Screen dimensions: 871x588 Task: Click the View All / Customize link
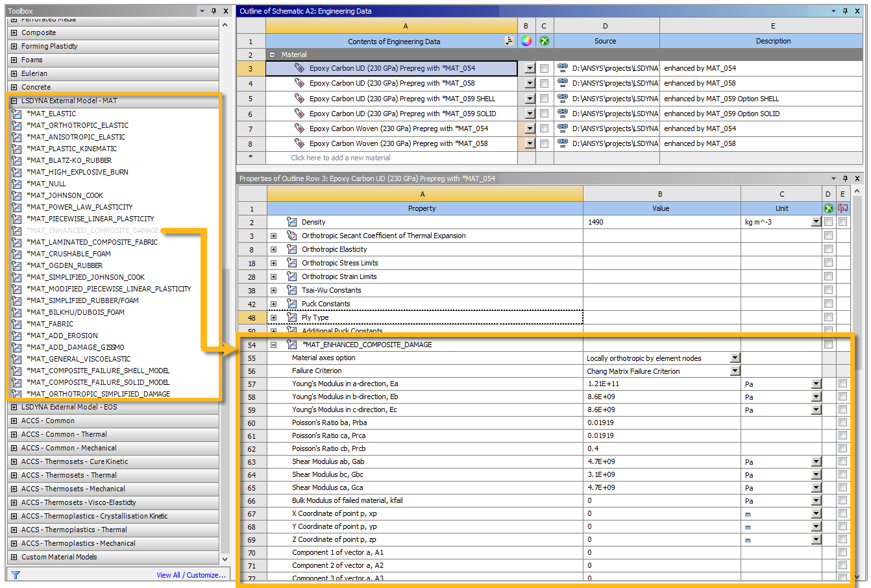pos(191,574)
